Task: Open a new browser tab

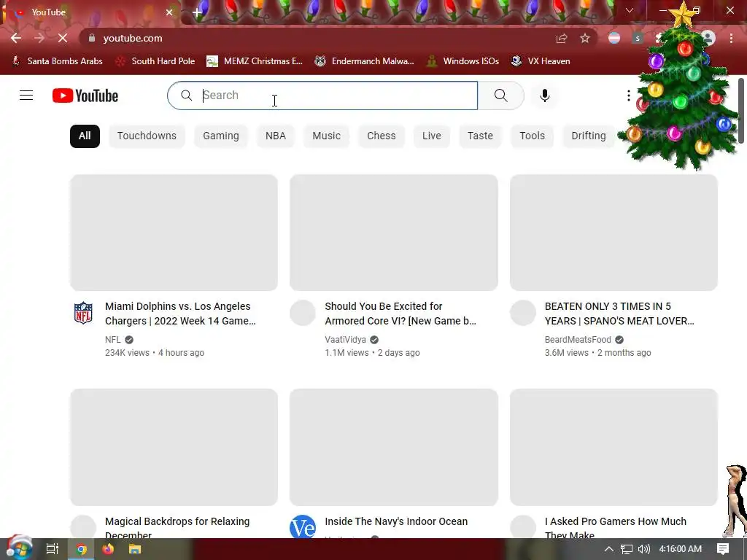Action: [197, 12]
